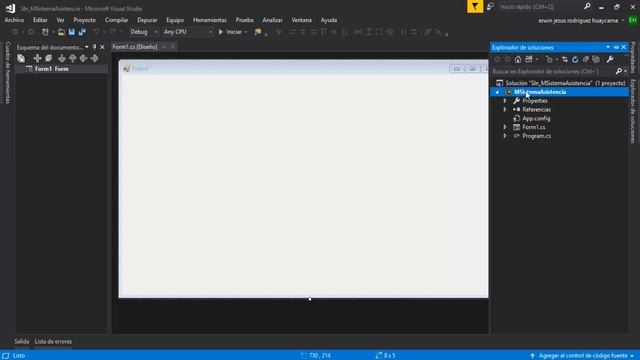This screenshot has width=640, height=360.
Task: Click the Save All toolbar icon
Action: [82, 32]
